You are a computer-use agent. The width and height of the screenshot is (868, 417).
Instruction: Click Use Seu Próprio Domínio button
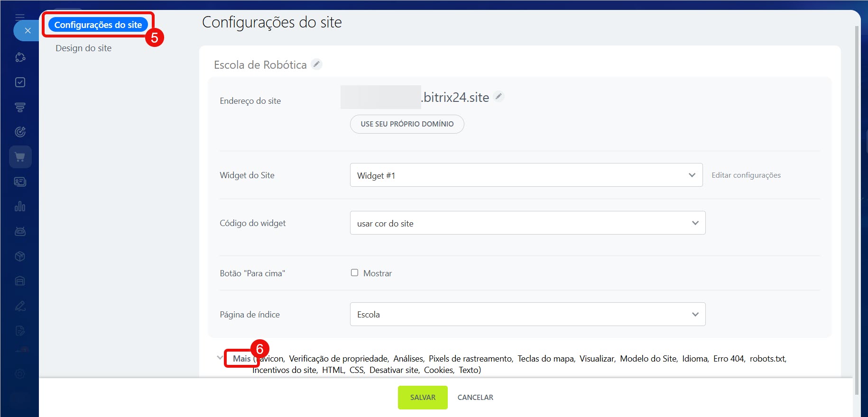point(407,124)
